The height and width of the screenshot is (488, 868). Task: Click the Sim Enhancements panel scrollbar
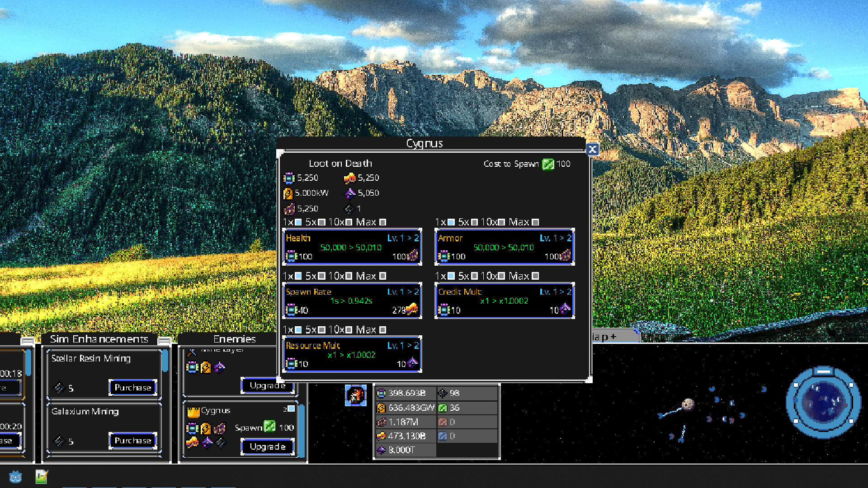click(x=165, y=361)
